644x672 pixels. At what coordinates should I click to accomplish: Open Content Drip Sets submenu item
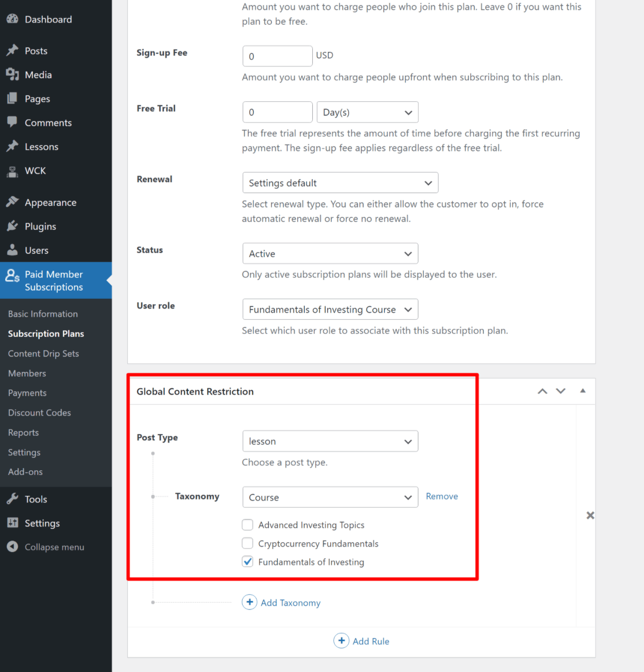tap(43, 353)
